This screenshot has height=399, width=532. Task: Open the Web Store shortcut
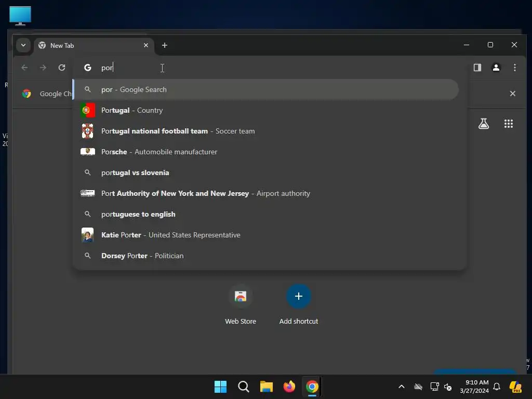coord(241,304)
